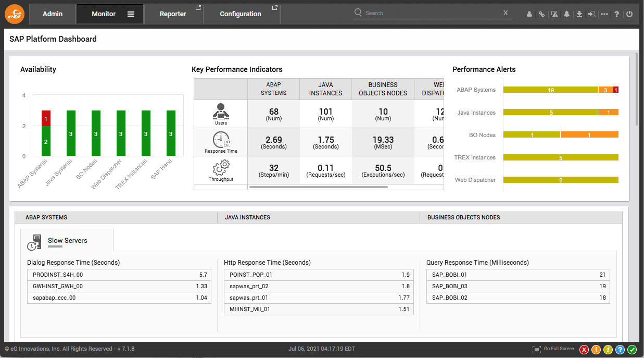This screenshot has width=644, height=358.
Task: Open the alarm monitor warning icon
Action: click(554, 15)
